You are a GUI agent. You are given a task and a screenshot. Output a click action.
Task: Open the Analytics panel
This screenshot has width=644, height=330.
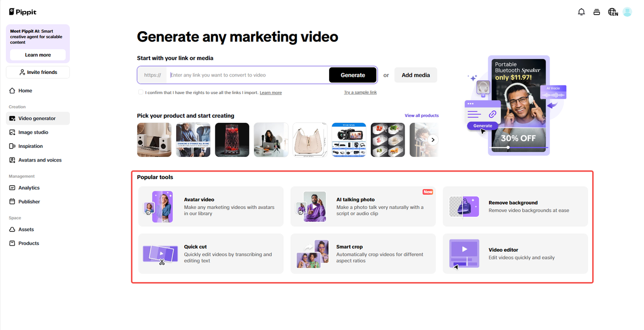coord(29,188)
